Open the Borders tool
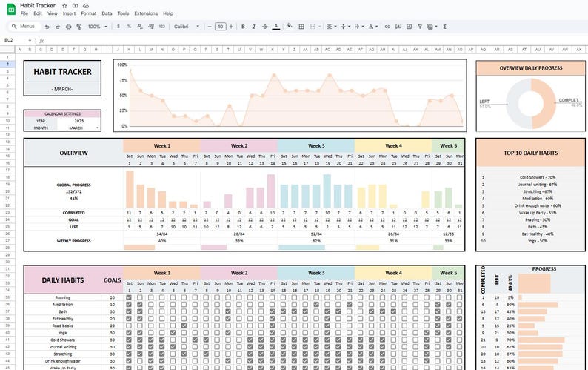Screen dimensions: 588x370 pyautogui.click(x=301, y=27)
